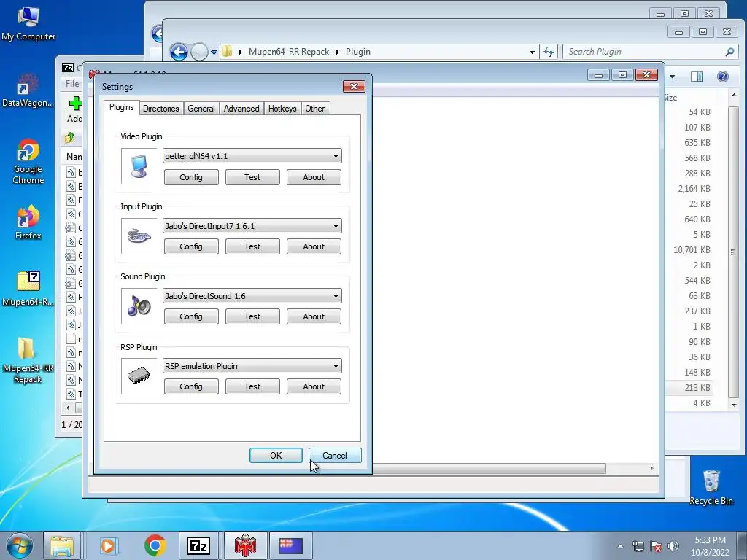Click Test for the Input Plugin
The width and height of the screenshot is (747, 560).
[x=252, y=246]
